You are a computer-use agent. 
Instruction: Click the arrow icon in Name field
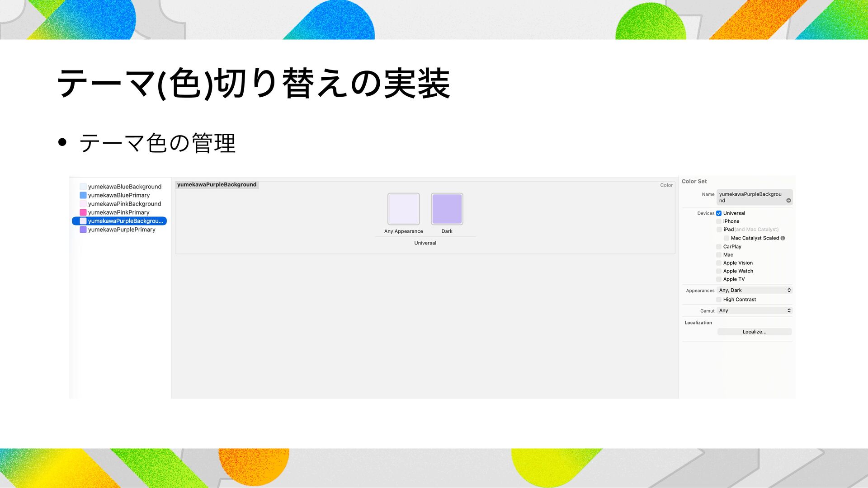point(788,201)
